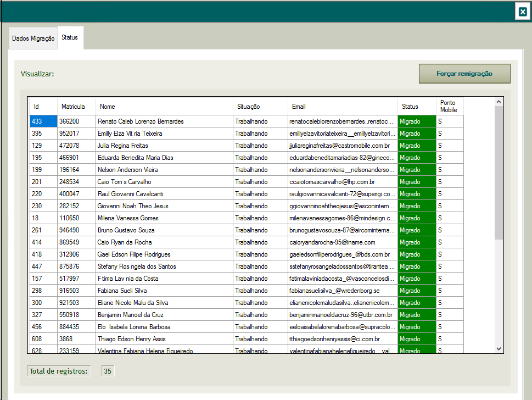Click matricula 875876 cell
This screenshot has width=532, height=400.
point(76,266)
